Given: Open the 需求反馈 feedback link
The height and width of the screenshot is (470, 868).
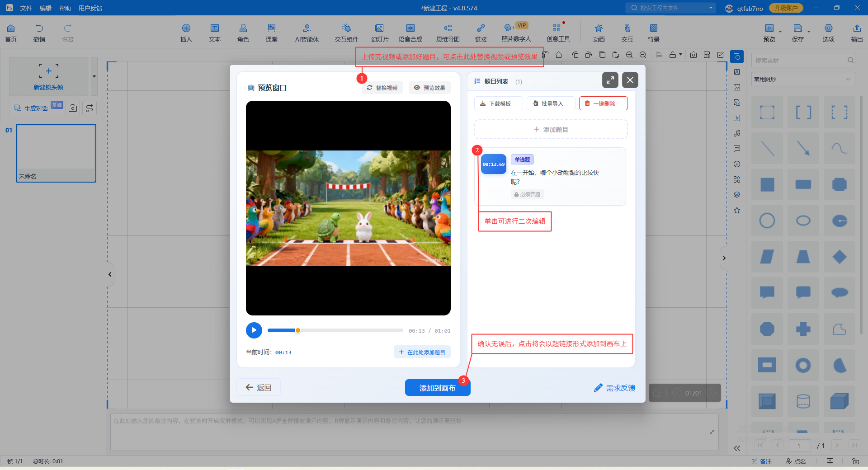Looking at the screenshot, I should (x=615, y=388).
